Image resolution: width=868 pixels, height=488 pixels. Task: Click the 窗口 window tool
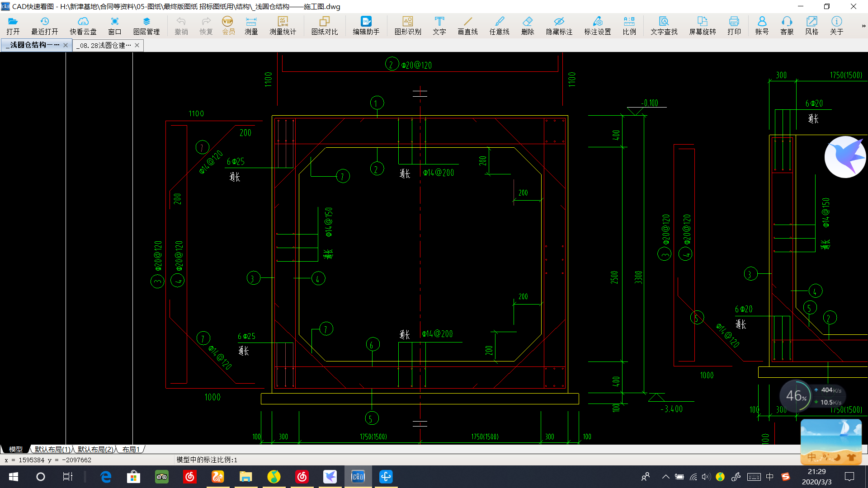click(115, 26)
